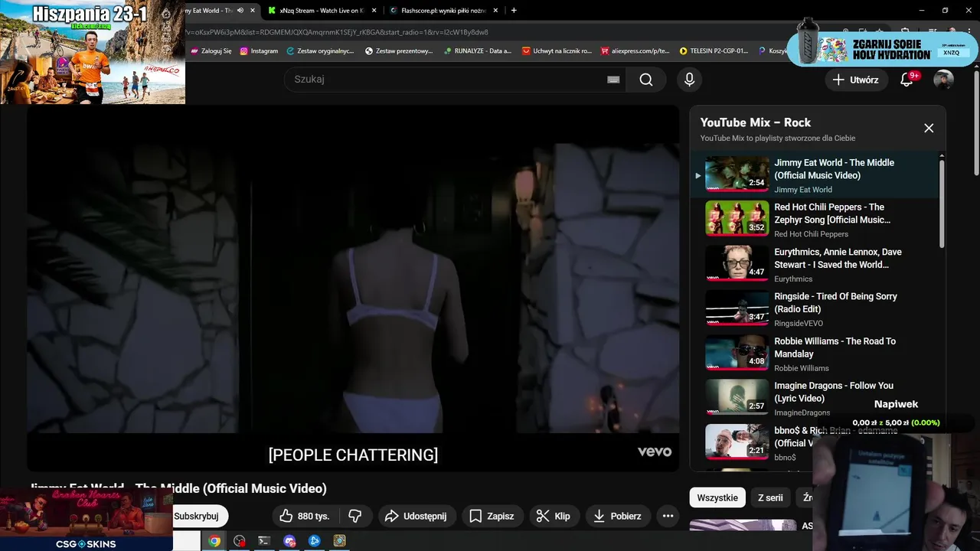This screenshot has height=551, width=980.
Task: Select the Z serii filter chip
Action: click(770, 497)
